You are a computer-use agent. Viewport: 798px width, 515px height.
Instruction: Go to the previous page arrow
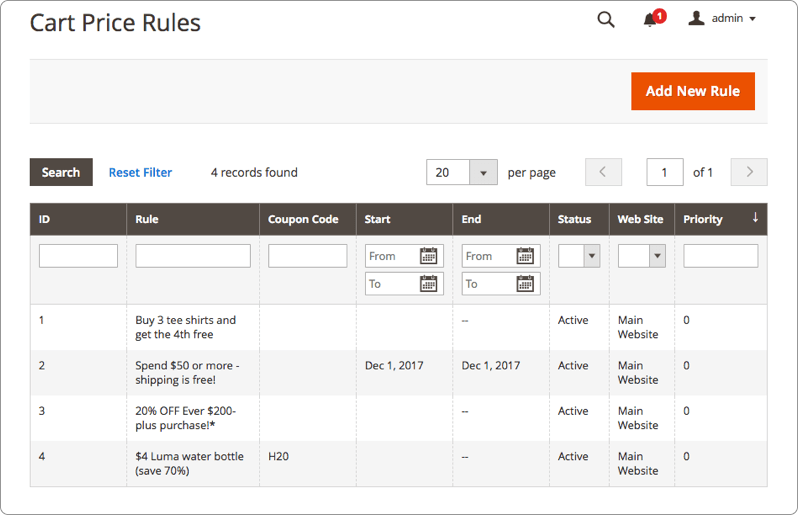point(603,172)
